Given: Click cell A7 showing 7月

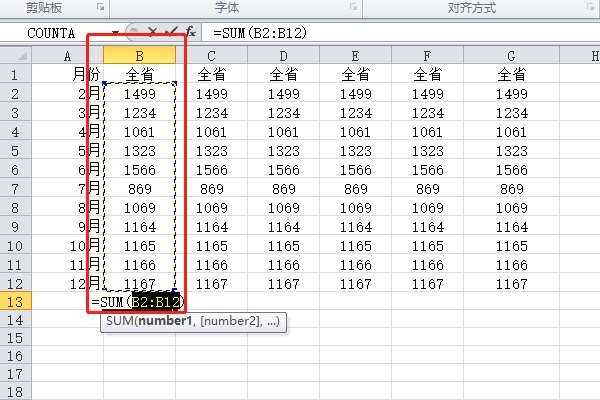Looking at the screenshot, I should coord(67,188).
